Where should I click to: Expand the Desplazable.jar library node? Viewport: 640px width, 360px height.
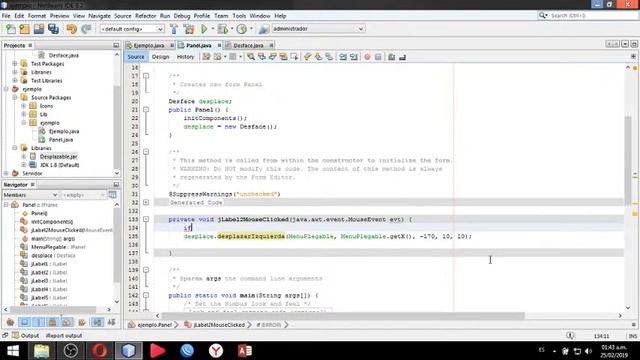click(x=24, y=156)
